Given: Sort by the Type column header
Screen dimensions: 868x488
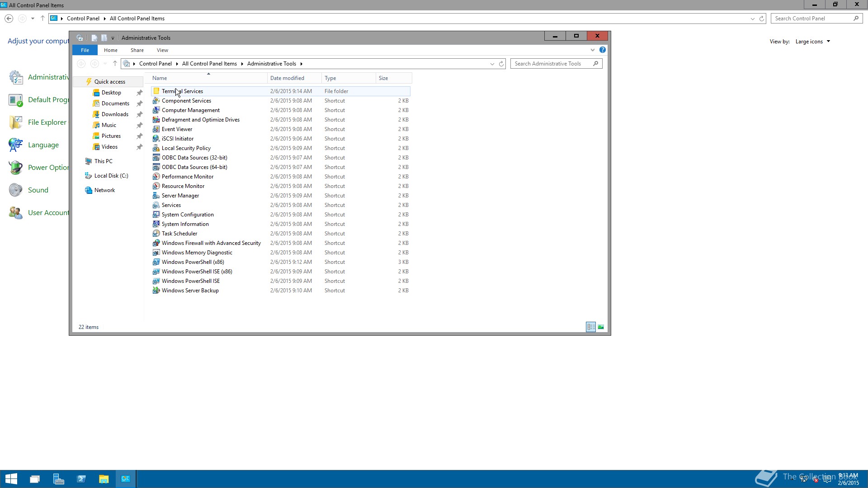Looking at the screenshot, I should tap(349, 78).
